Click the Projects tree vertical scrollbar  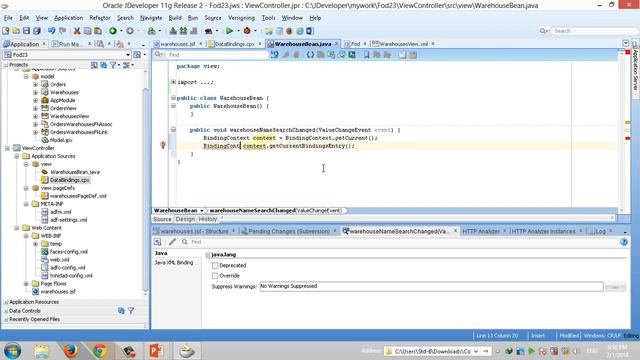click(146, 190)
